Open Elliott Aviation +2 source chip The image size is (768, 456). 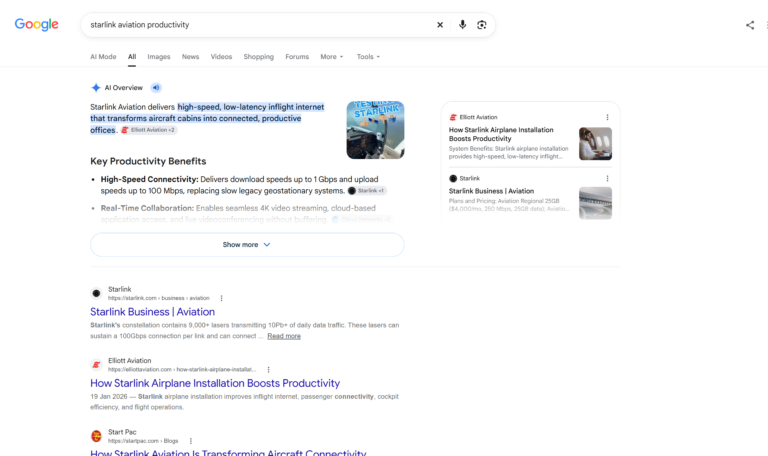(x=149, y=130)
